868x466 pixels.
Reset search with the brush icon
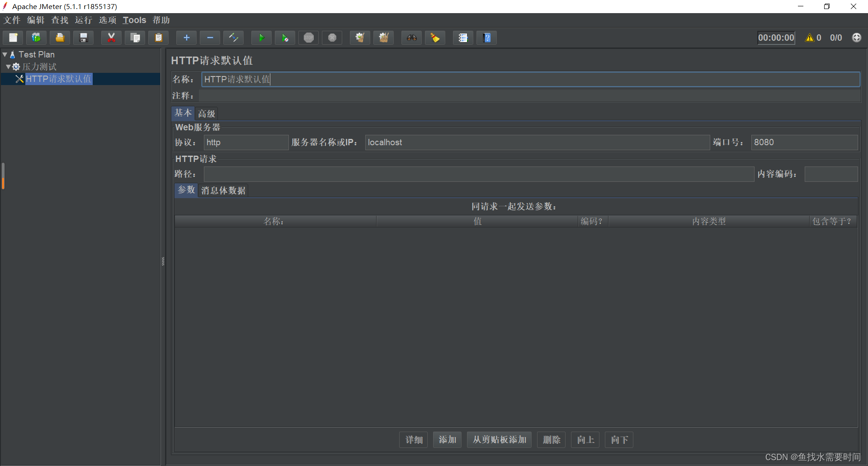click(x=435, y=38)
